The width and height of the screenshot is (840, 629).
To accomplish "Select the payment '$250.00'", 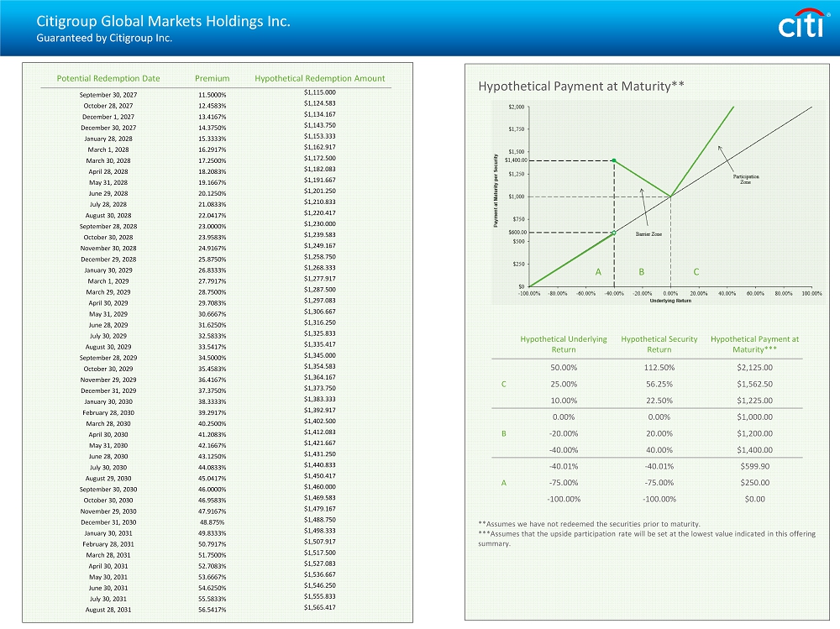I will 754,483.
